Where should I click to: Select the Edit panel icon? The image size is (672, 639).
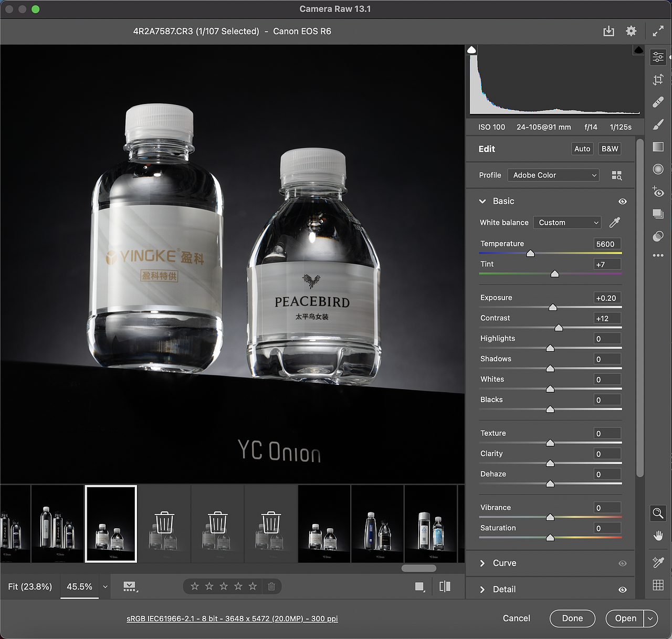[658, 57]
